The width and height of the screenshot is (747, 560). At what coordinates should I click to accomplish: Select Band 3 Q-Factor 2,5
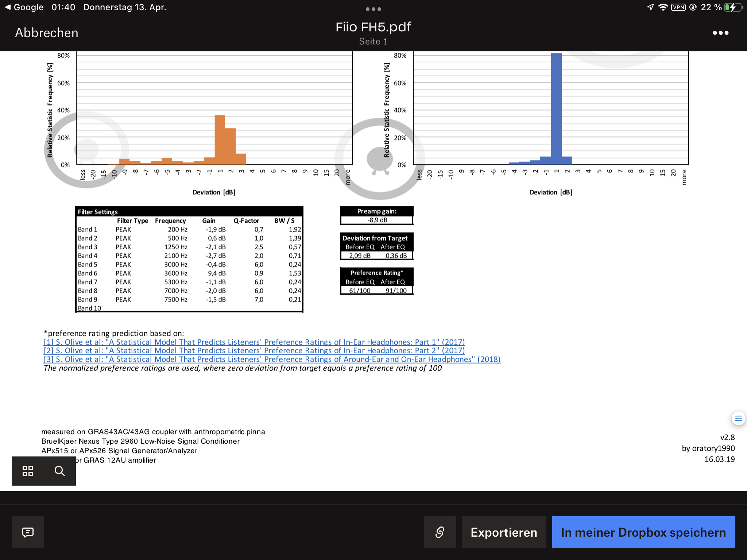pos(259,247)
